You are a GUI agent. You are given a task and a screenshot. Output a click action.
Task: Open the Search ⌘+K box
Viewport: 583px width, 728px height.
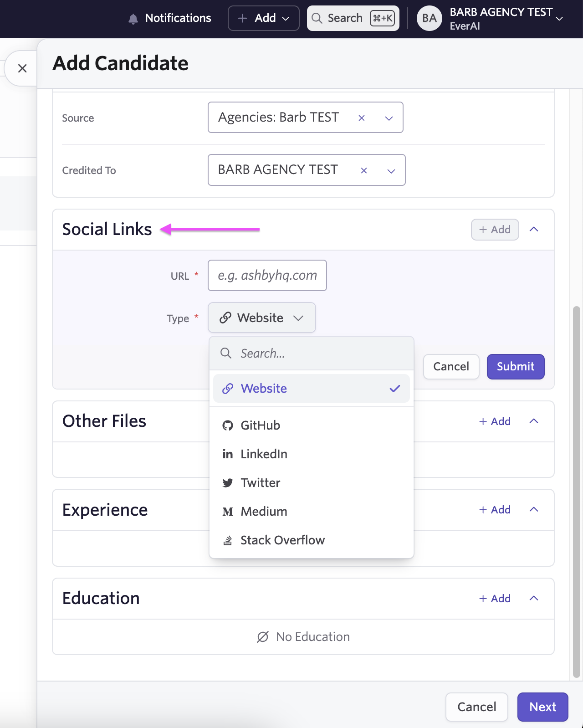(353, 18)
